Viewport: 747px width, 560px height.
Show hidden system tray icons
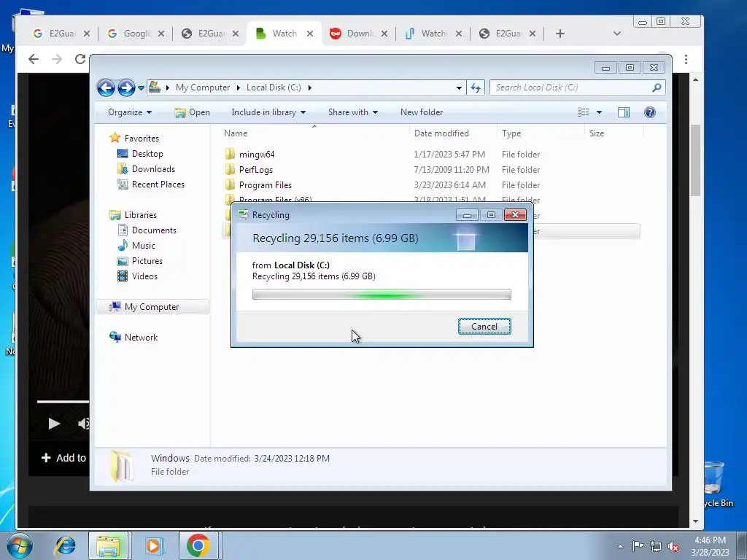(x=620, y=546)
